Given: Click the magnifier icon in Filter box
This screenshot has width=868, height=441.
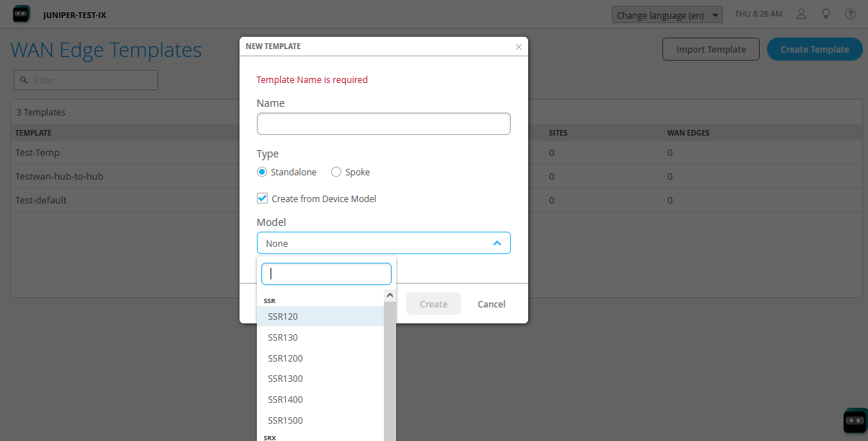Looking at the screenshot, I should tap(25, 80).
